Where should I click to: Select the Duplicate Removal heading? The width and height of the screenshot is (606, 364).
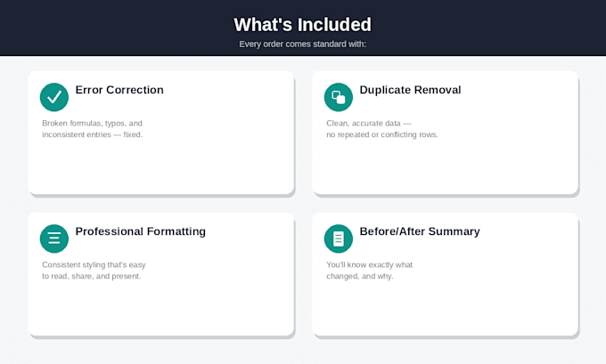[x=411, y=90]
